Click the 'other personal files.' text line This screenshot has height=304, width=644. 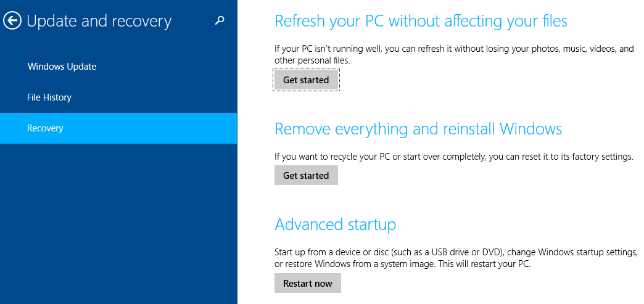point(312,60)
